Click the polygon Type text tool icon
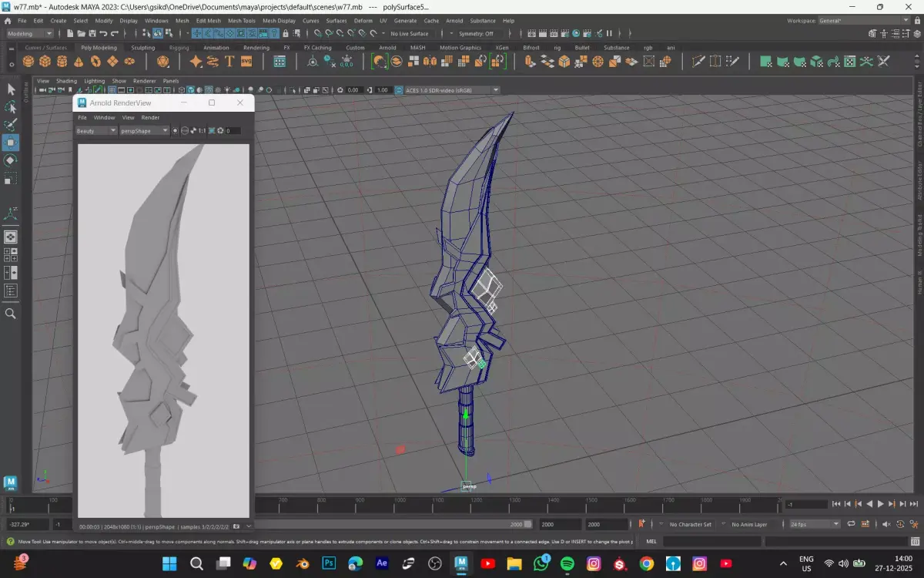Viewport: 924px width, 578px height. coord(229,62)
